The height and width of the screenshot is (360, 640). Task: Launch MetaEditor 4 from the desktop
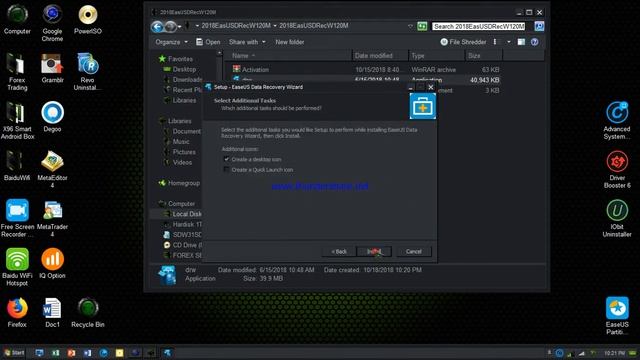click(52, 170)
